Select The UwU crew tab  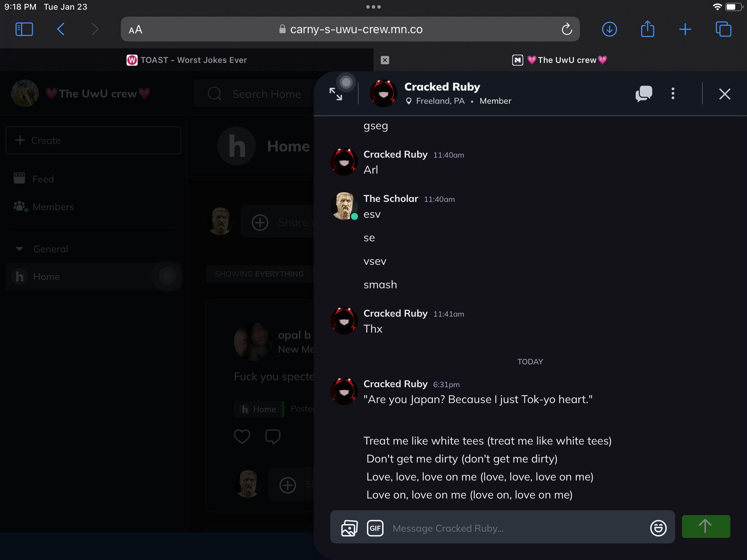coord(560,60)
